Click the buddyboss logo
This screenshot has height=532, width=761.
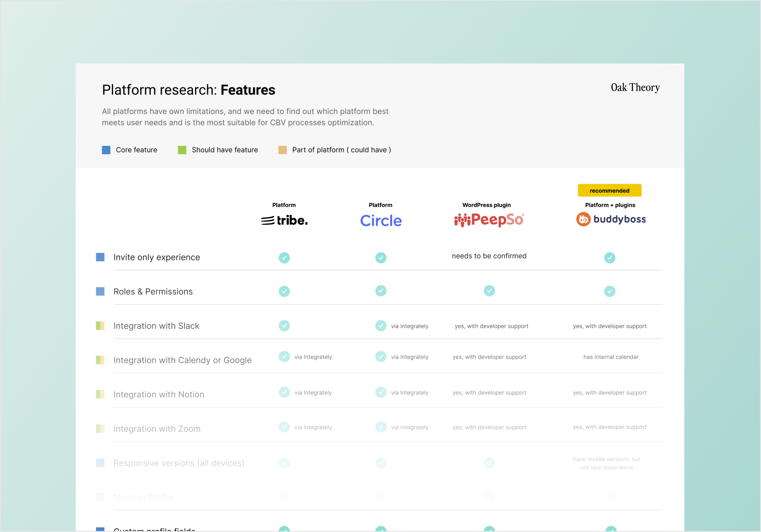click(x=611, y=219)
